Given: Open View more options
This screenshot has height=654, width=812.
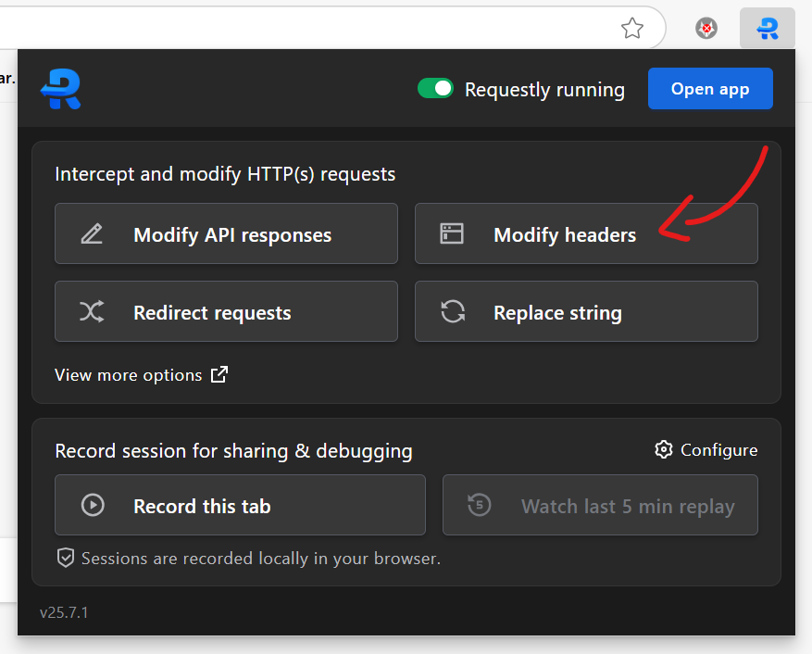Looking at the screenshot, I should coord(128,374).
